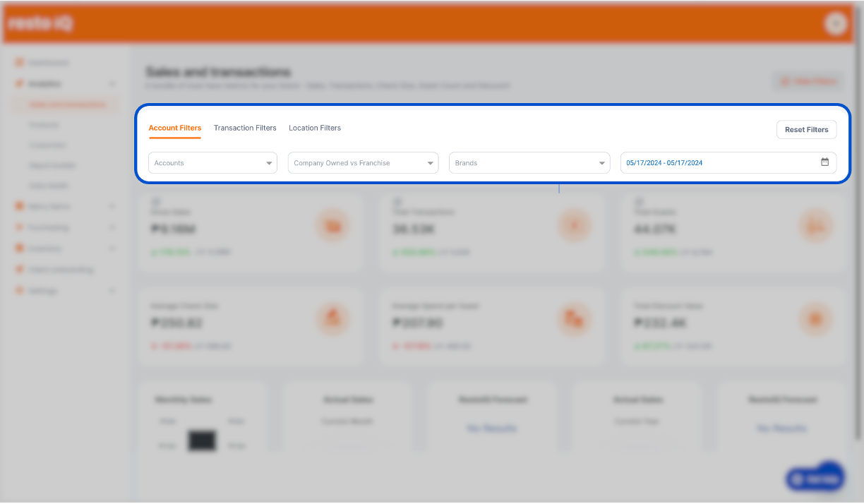Select the Location Filters tab
The image size is (864, 504).
314,128
